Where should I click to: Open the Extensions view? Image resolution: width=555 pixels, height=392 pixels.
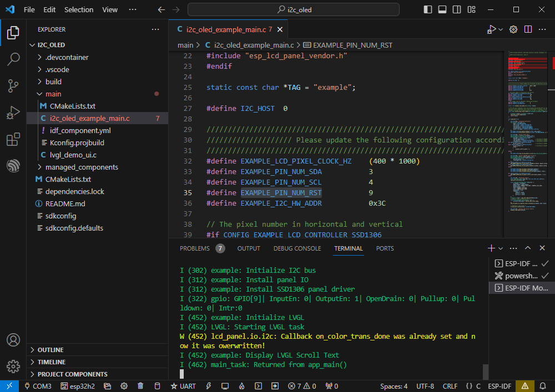13,139
